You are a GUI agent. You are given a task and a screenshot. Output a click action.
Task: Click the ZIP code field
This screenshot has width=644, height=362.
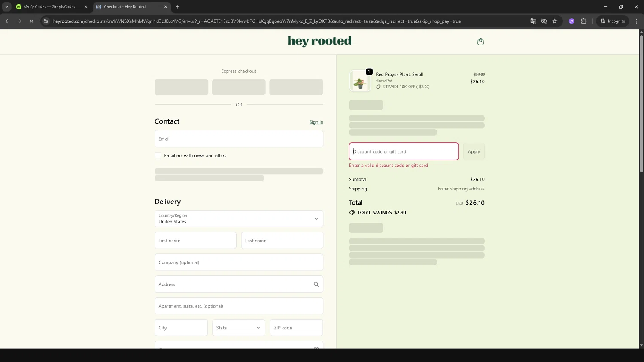(x=296, y=328)
